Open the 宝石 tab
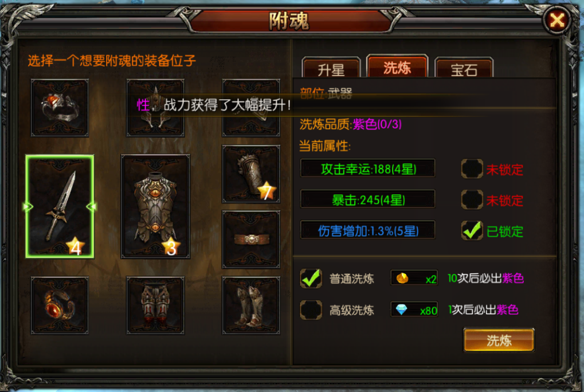Screen dimensions: 584x392 (464, 68)
